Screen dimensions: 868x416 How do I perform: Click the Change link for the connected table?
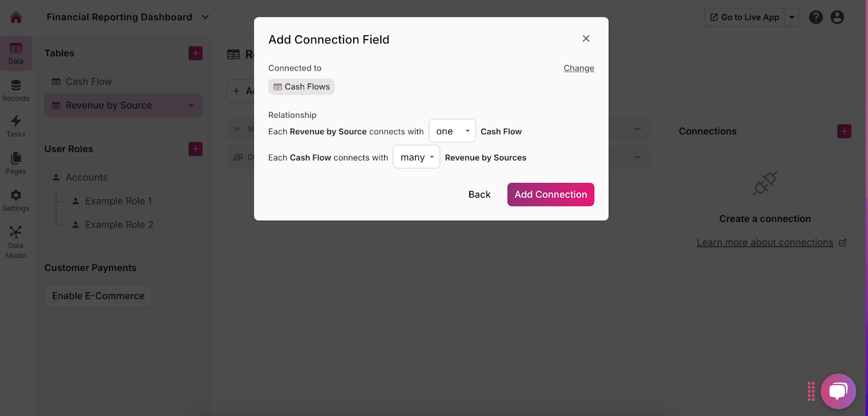click(578, 68)
